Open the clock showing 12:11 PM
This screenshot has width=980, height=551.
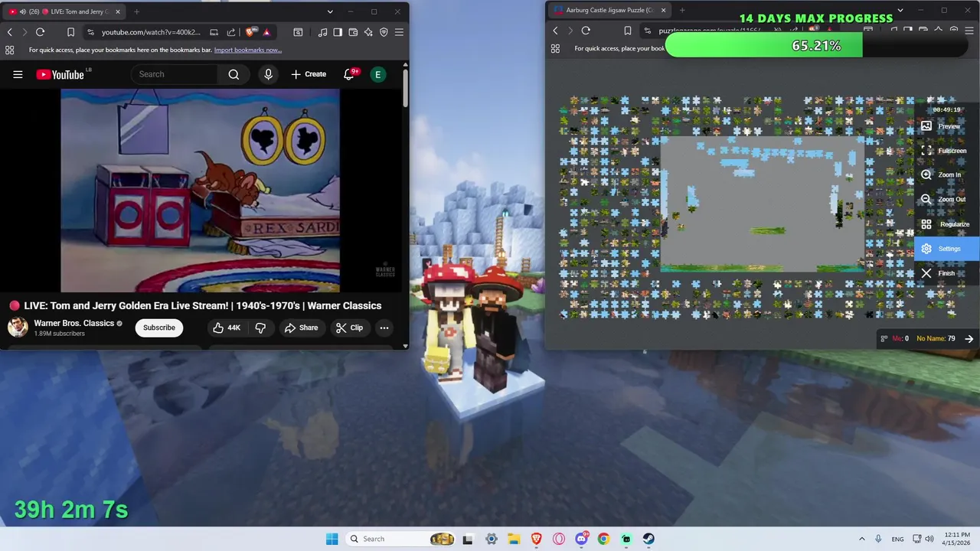pyautogui.click(x=957, y=539)
